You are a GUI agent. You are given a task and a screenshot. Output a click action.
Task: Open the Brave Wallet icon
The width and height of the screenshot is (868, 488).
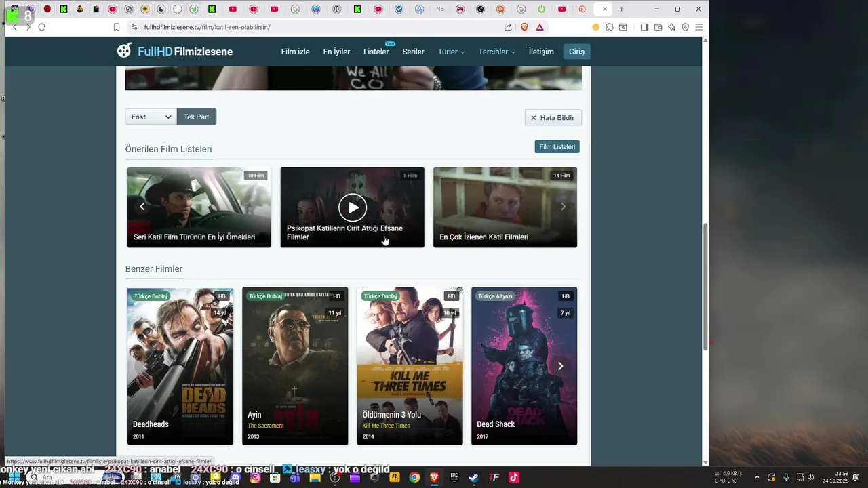[x=658, y=27]
